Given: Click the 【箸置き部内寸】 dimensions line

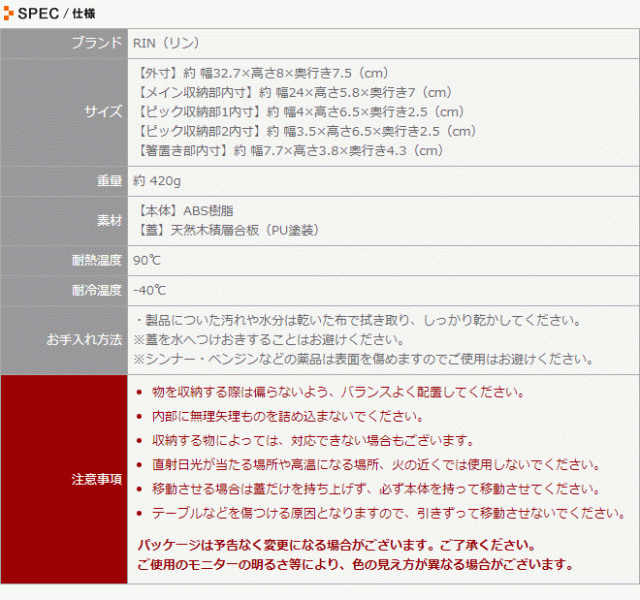Looking at the screenshot, I should [288, 151].
